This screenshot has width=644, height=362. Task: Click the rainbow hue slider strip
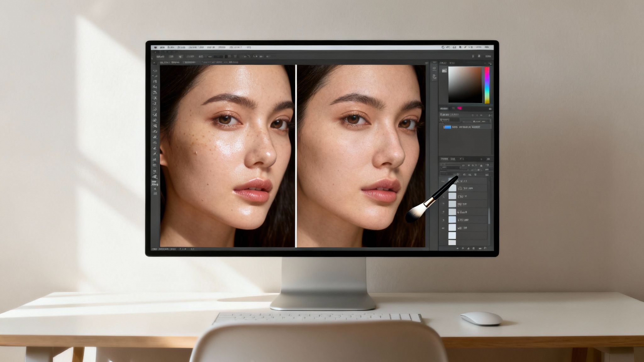487,85
